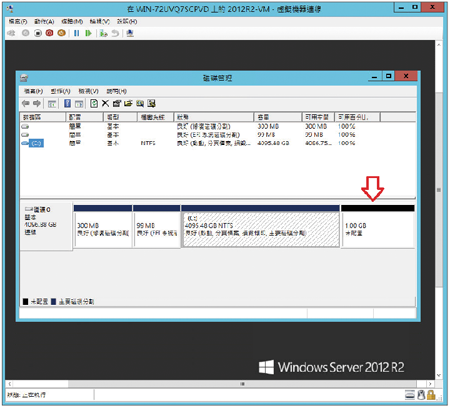Save VM state with the orange icon
450x408 pixels.
click(61, 33)
